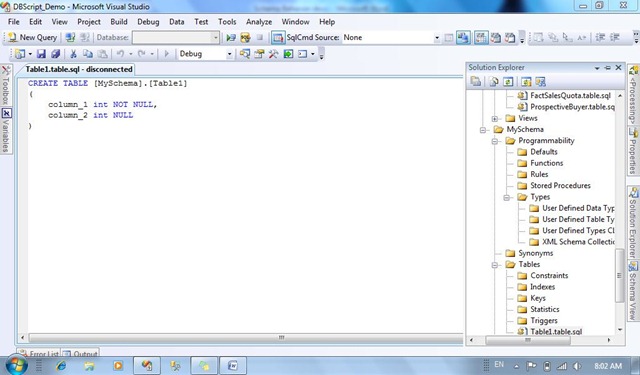Open Solution Explorer window position dropdown arrow
Screen dimensions: 640x375
597,68
